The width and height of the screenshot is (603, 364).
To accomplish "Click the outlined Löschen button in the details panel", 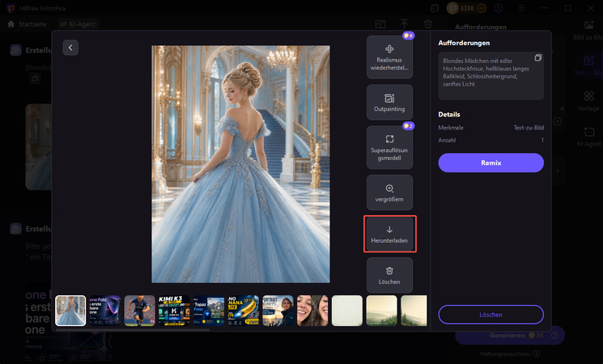I will [490, 315].
